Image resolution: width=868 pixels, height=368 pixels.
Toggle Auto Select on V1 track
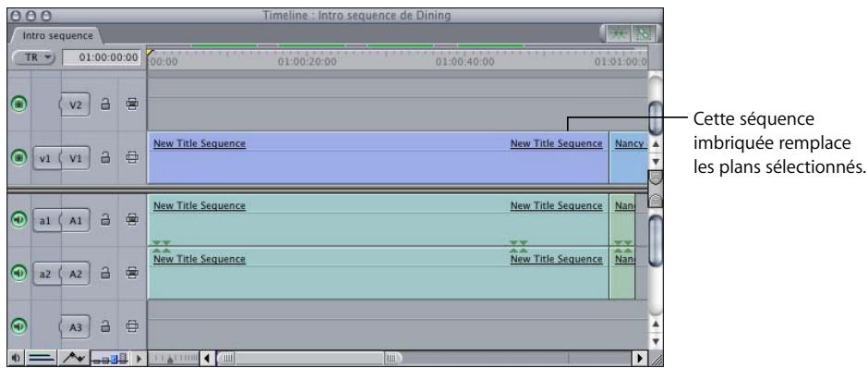[x=132, y=157]
